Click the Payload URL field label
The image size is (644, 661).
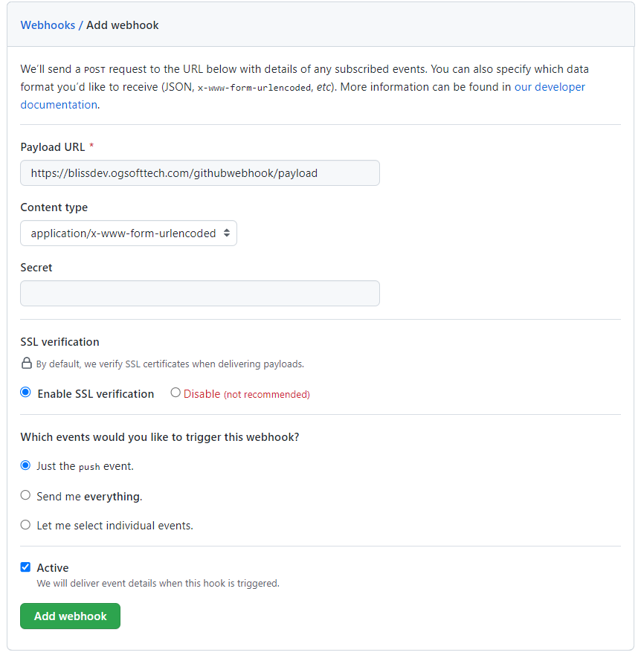pyautogui.click(x=52, y=147)
